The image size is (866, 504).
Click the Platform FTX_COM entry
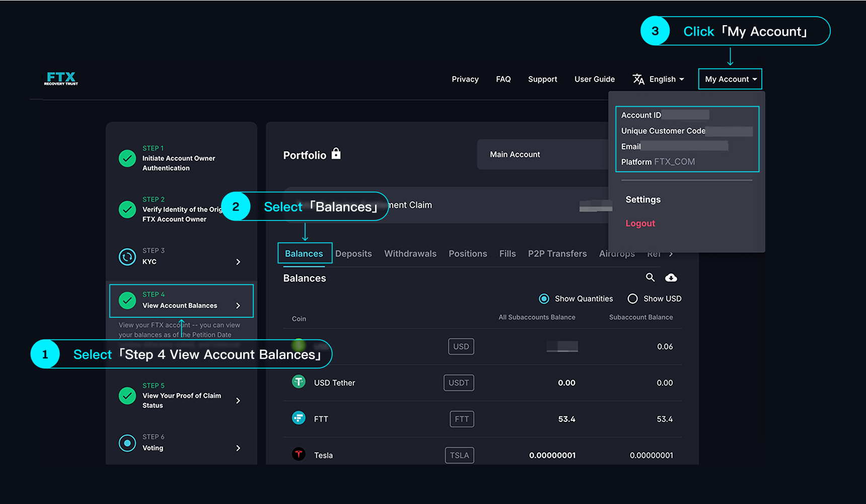click(x=658, y=162)
